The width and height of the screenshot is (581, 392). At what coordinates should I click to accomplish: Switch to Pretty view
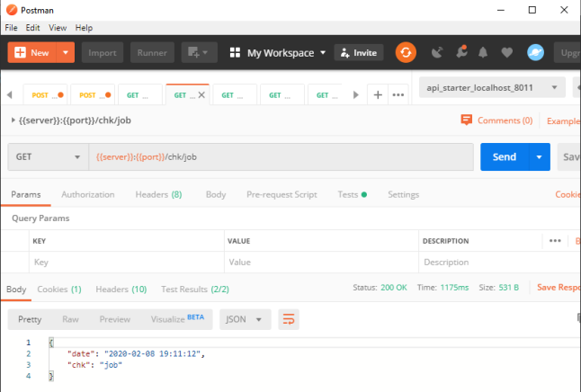(30, 319)
